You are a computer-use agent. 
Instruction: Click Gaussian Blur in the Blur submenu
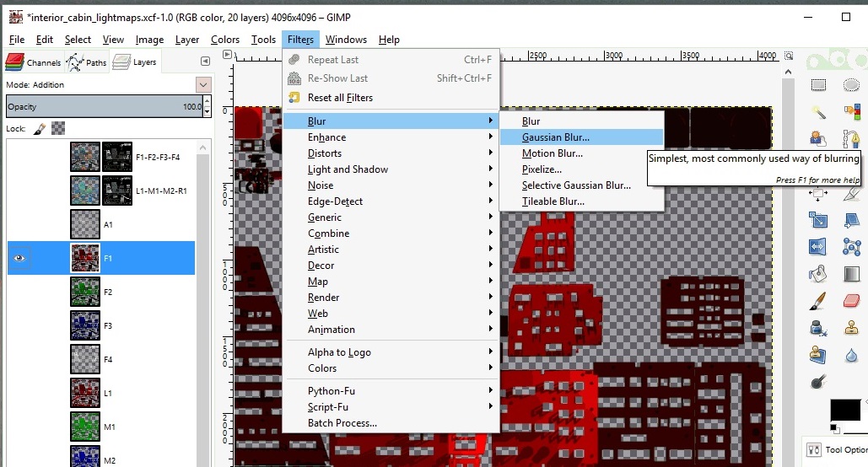tap(555, 137)
